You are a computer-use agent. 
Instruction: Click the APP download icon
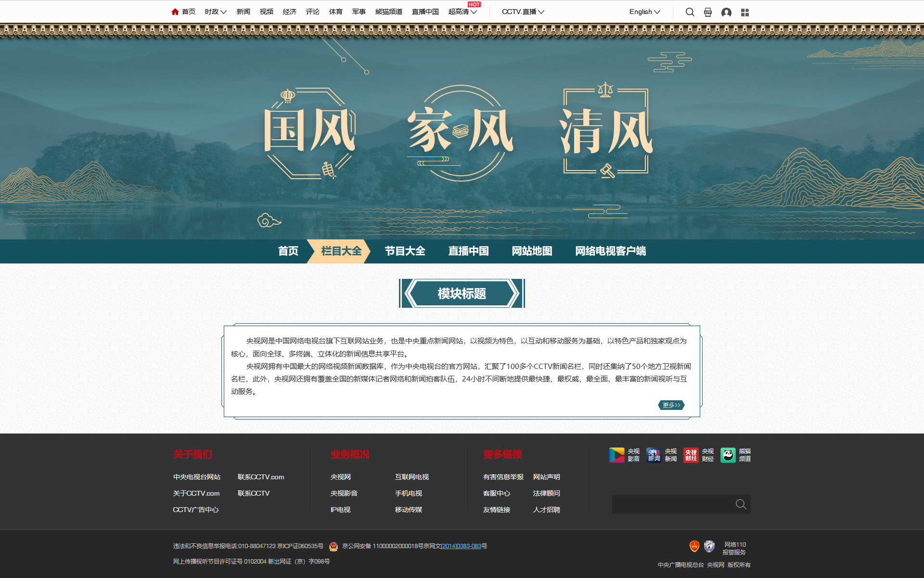point(708,12)
